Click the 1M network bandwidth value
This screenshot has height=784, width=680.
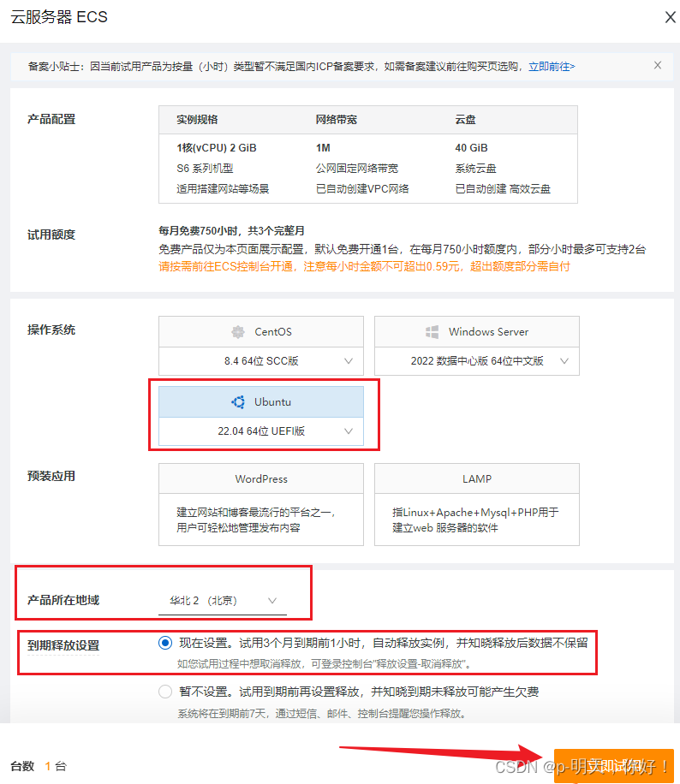pyautogui.click(x=323, y=148)
